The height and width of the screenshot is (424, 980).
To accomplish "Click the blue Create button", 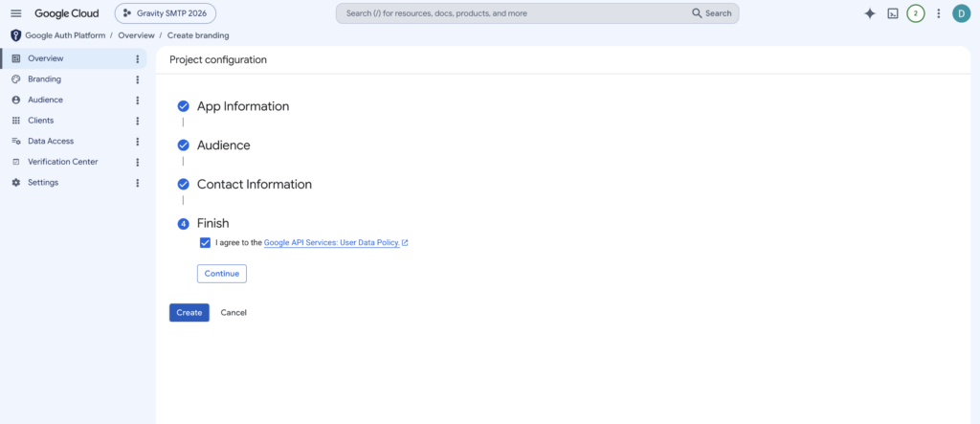I will click(189, 313).
